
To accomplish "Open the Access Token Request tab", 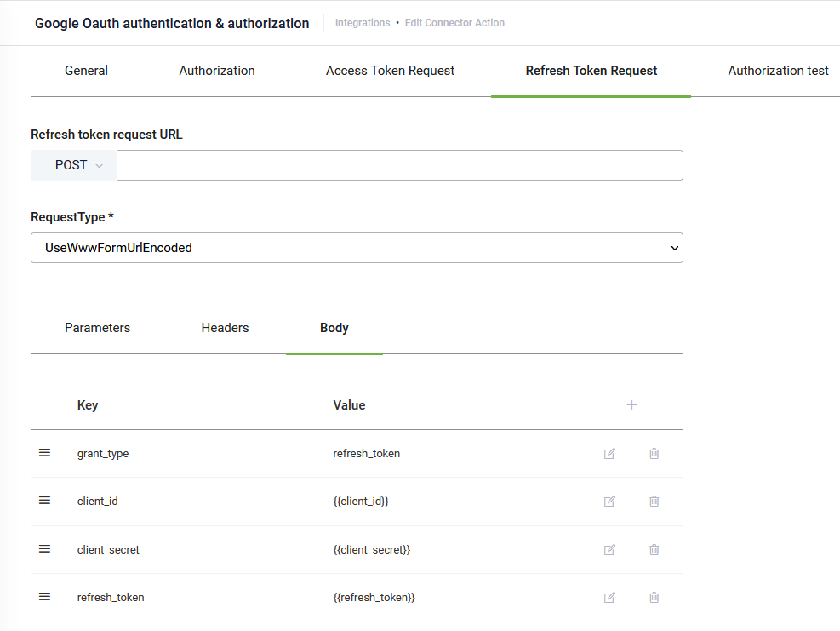I will (390, 71).
